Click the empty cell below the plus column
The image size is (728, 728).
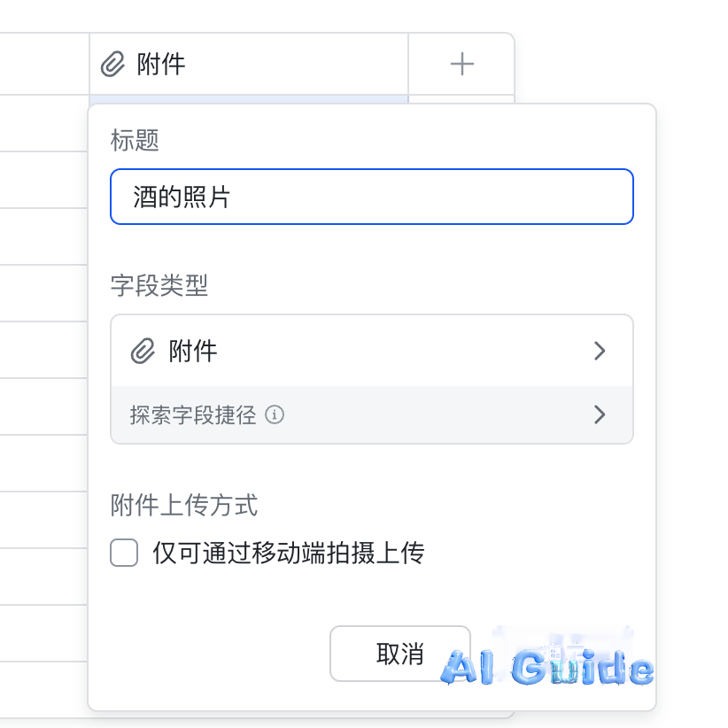461,99
